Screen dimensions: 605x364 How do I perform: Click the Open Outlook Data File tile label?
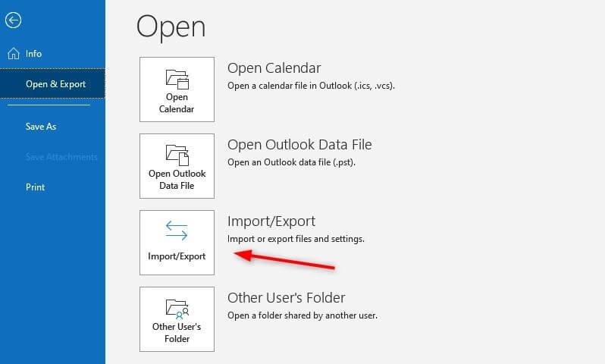(177, 180)
